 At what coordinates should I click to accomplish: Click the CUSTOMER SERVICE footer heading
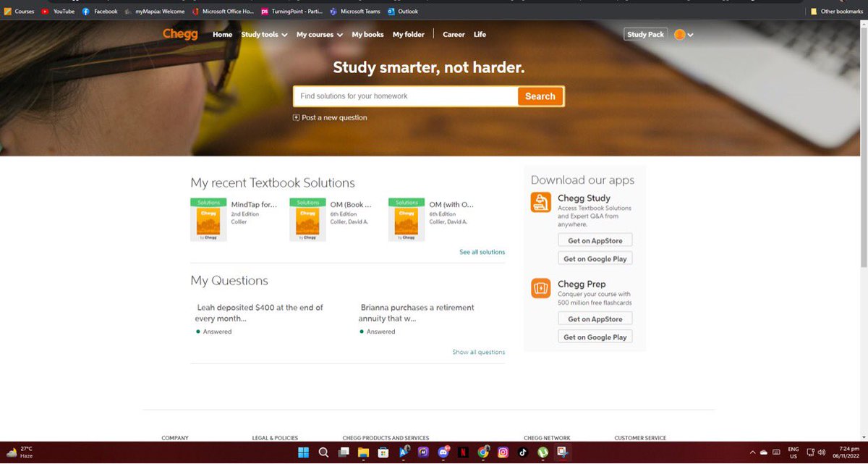(640, 438)
